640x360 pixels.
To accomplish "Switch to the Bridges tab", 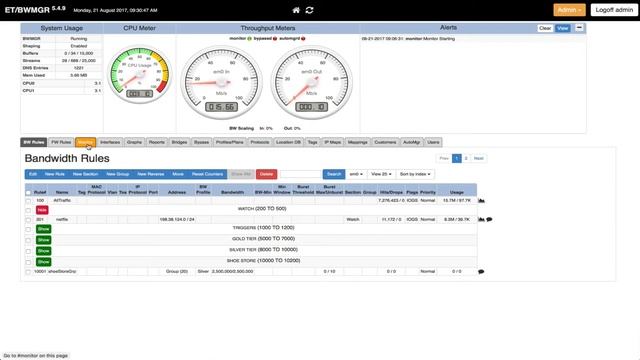I will (179, 142).
